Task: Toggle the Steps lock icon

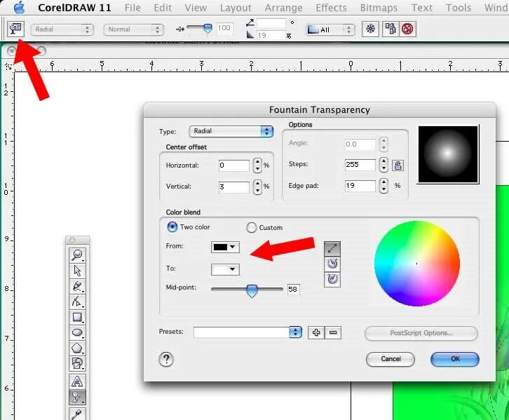Action: click(398, 165)
